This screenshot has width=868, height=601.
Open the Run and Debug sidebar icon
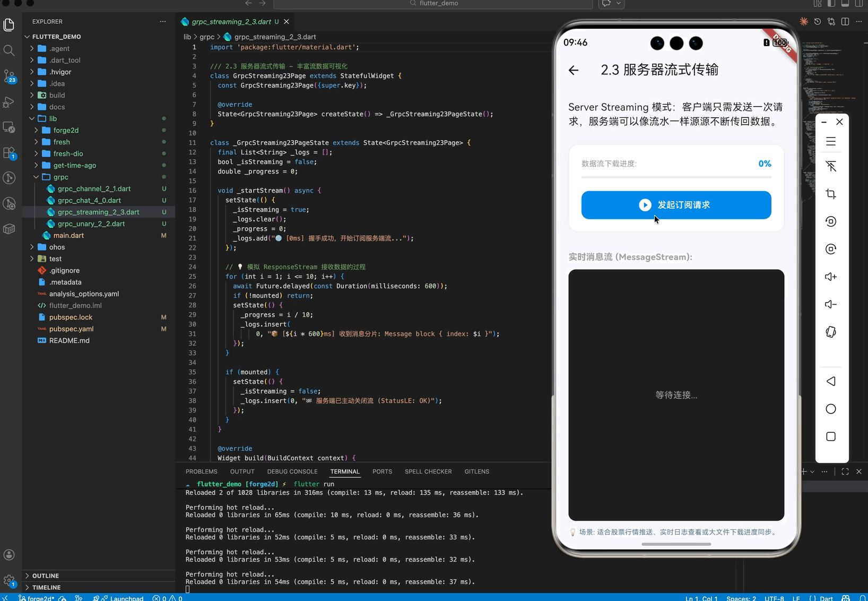[x=8, y=102]
